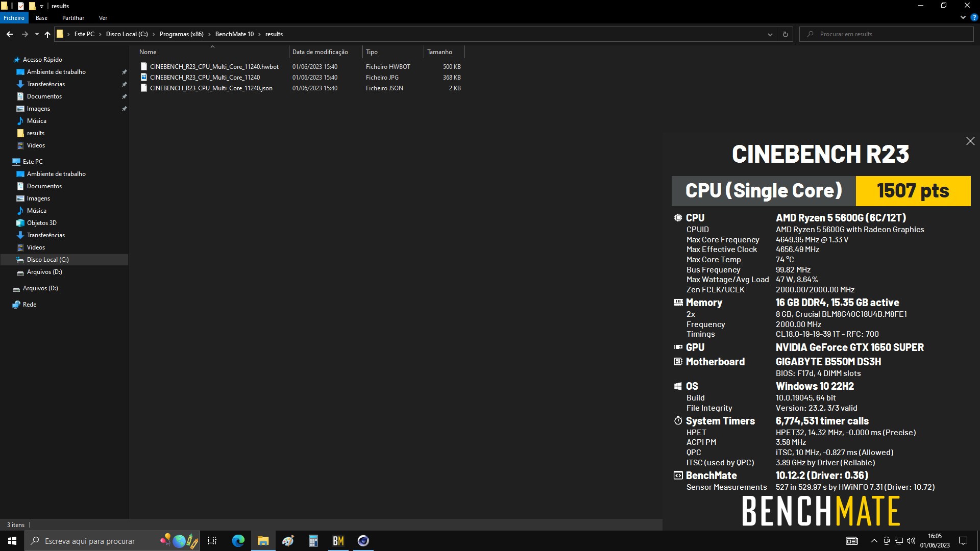Open pinned 'Ambiente de trabalho' under Acesso Rápido
Screen dimensions: 980x551
click(x=56, y=72)
